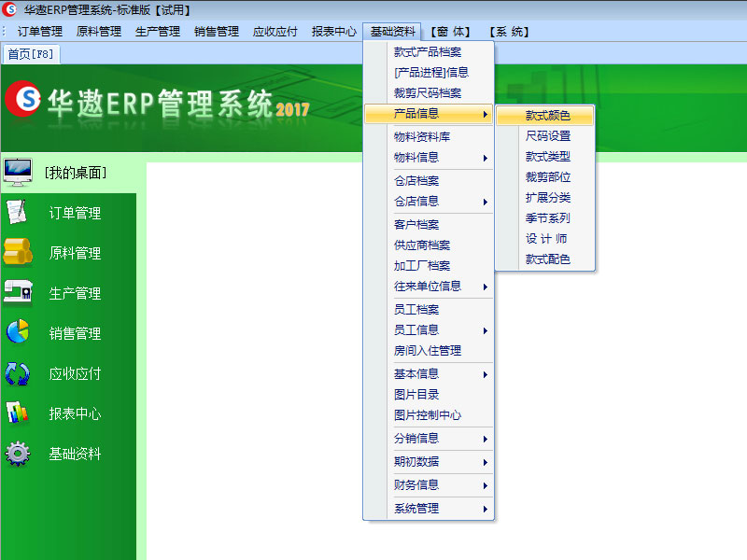Open 订单管理 sidebar label

75,213
